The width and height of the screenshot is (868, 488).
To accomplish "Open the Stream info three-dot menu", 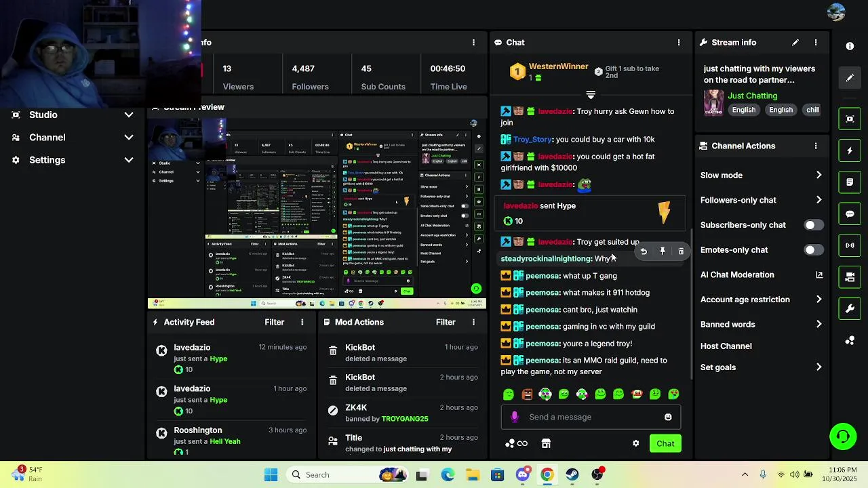I will click(x=816, y=42).
